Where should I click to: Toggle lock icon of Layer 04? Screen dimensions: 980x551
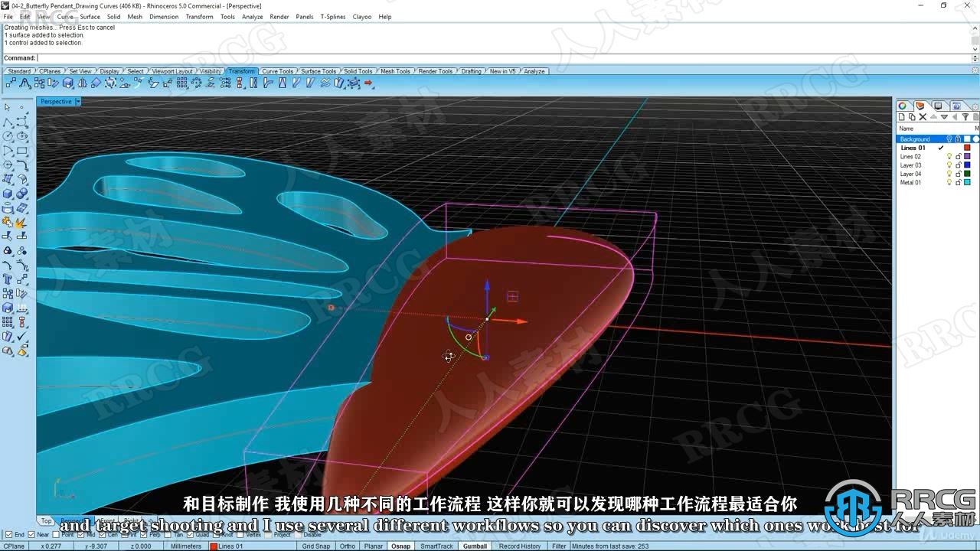click(x=959, y=174)
